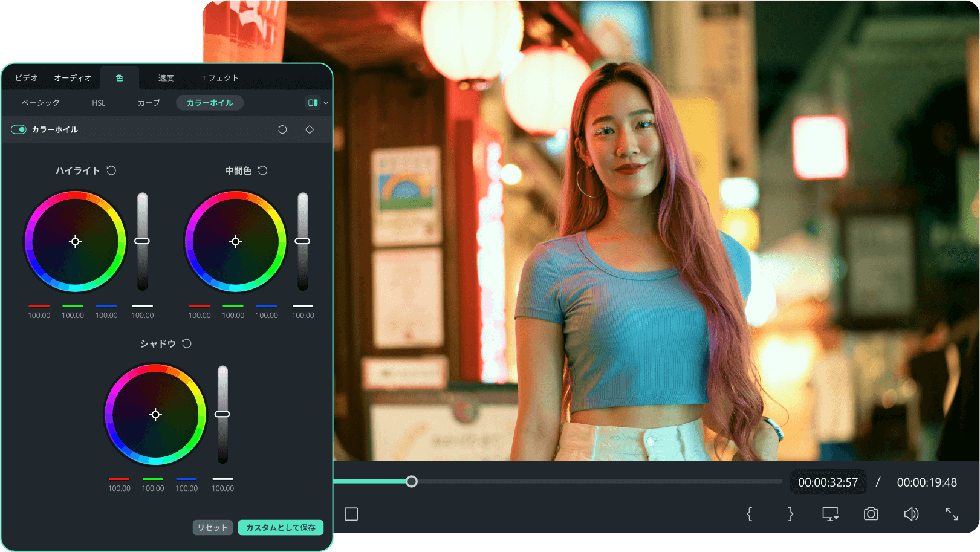980x552 pixels.
Task: Open the 速度 tab
Action: point(166,78)
